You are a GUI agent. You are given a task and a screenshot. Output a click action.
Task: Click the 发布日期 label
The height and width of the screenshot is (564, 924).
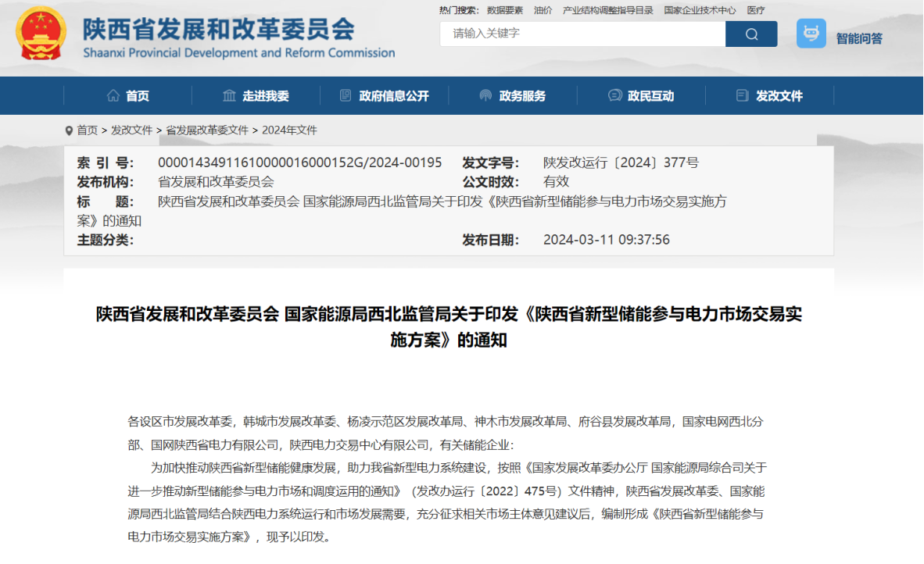coord(491,240)
